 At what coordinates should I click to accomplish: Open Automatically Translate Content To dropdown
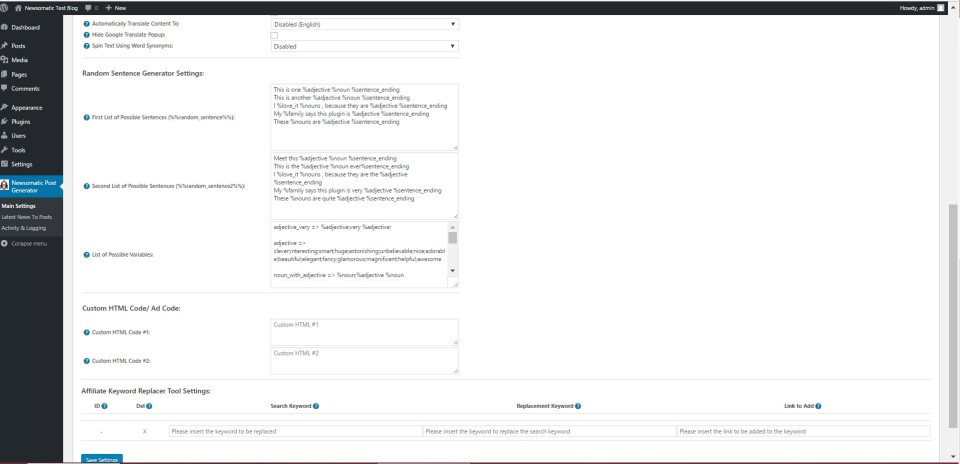364,22
